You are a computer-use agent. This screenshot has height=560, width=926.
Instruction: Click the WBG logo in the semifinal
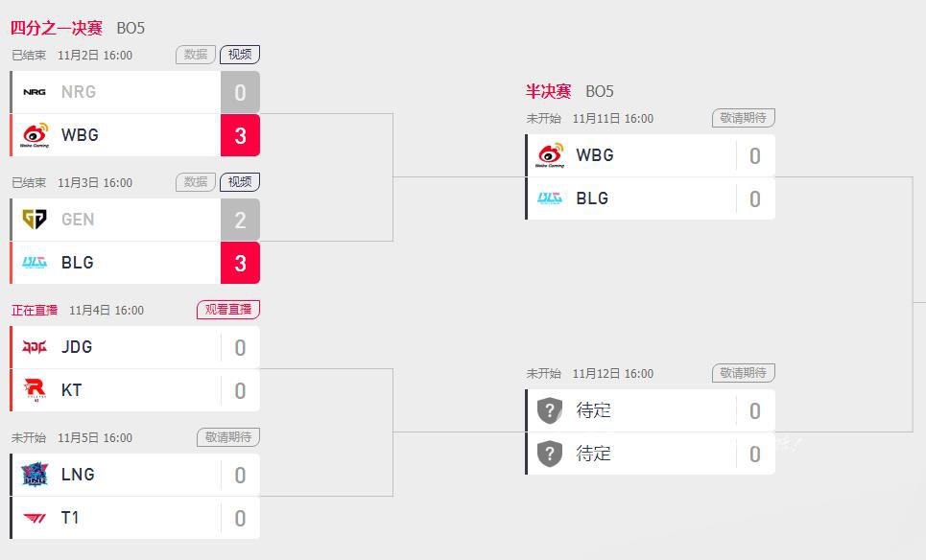pos(550,155)
